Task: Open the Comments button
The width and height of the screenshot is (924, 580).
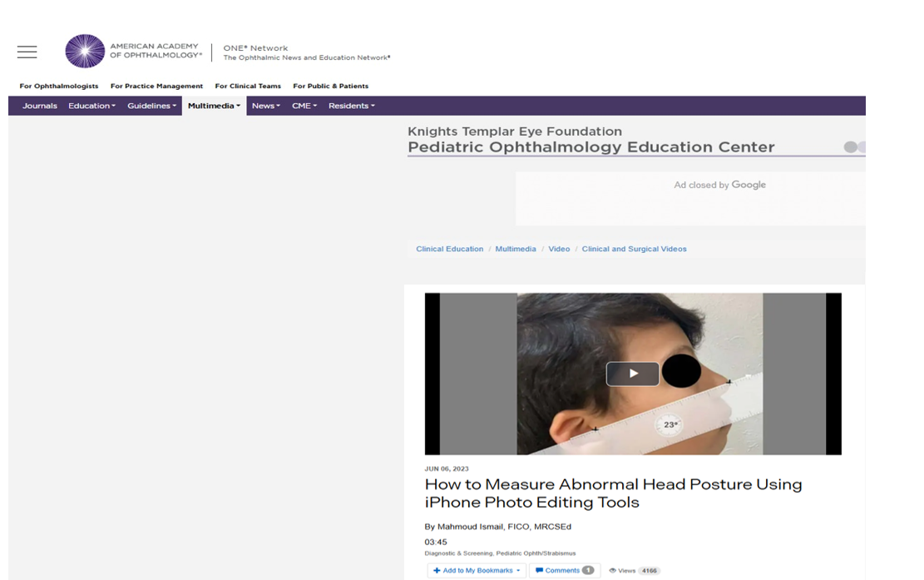Action: click(565, 571)
